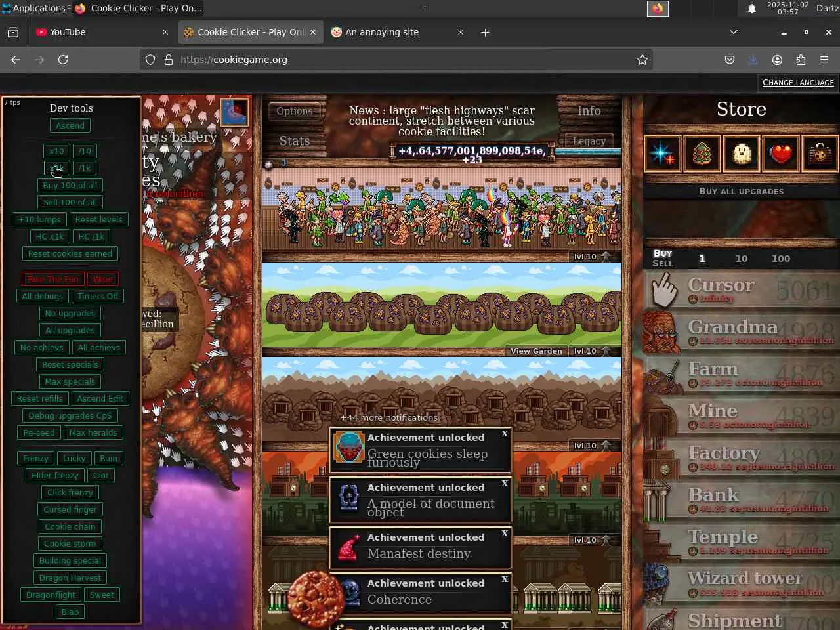Buy the red heart cookie upgrade
The width and height of the screenshot is (840, 630).
point(781,154)
